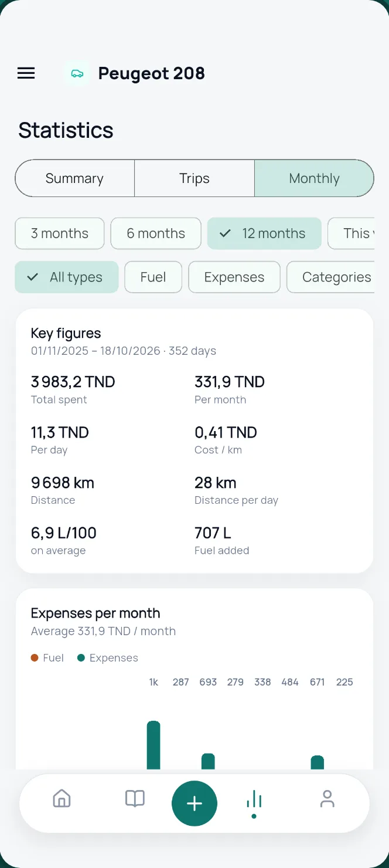Image resolution: width=389 pixels, height=868 pixels.
Task: Toggle the 12 months period chip
Action: click(264, 233)
